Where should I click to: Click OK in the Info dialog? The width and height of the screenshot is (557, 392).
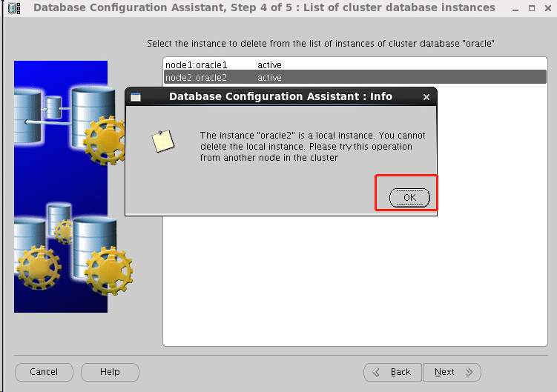pos(409,197)
